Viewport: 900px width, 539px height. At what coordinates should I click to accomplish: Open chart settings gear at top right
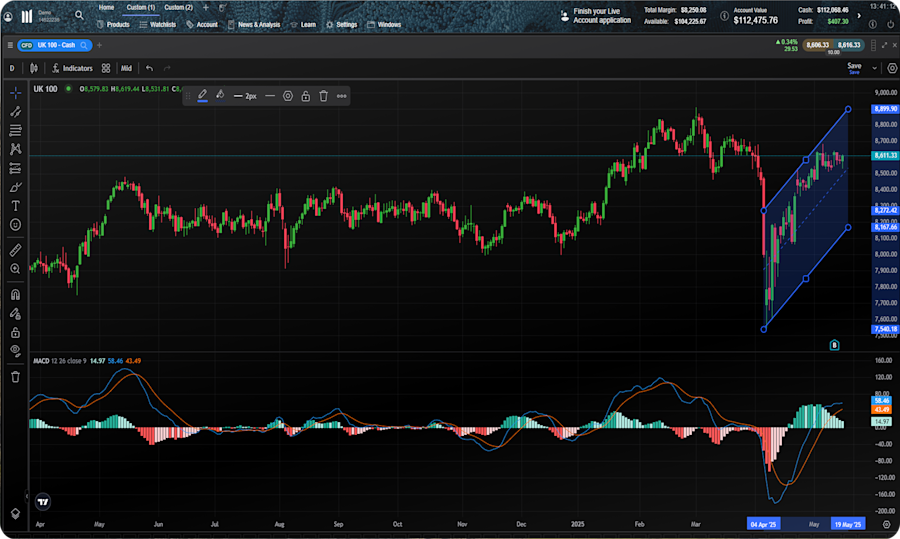[892, 68]
